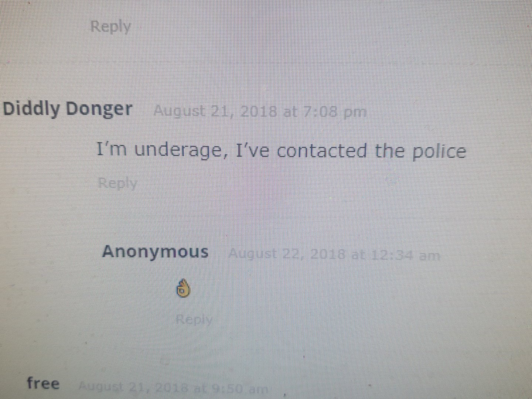The height and width of the screenshot is (399, 532).
Task: Reply to Diddly Donger's comment
Action: tap(117, 183)
